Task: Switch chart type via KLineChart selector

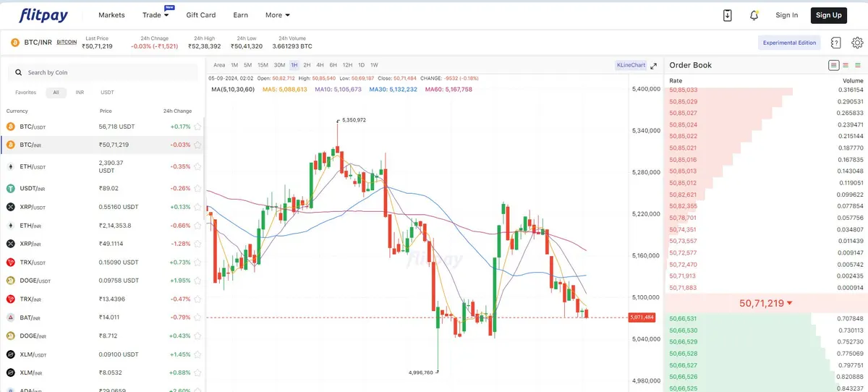Action: [631, 65]
